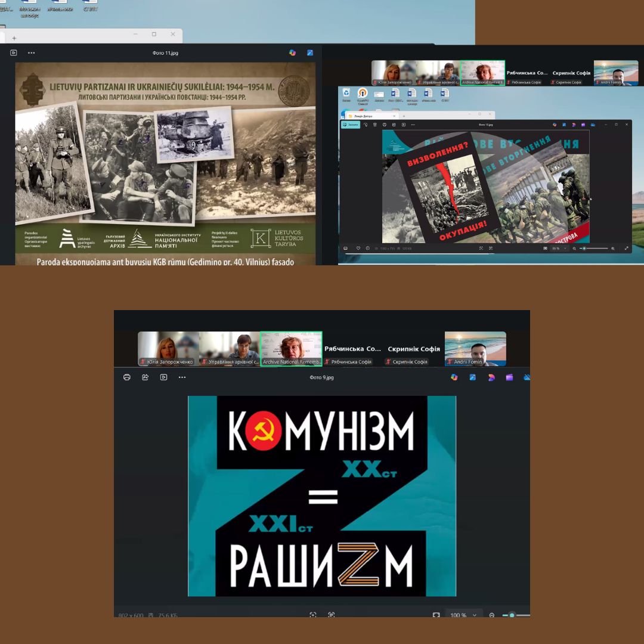Screen dimensions: 644x644
Task: Open the OneDrive cloud icon in the Фото 10.jpg window
Action: (593, 125)
